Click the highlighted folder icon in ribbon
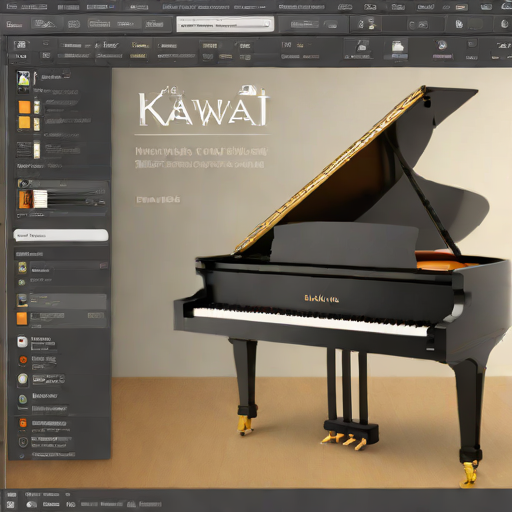Image resolution: width=512 pixels, height=512 pixels. (397, 46)
